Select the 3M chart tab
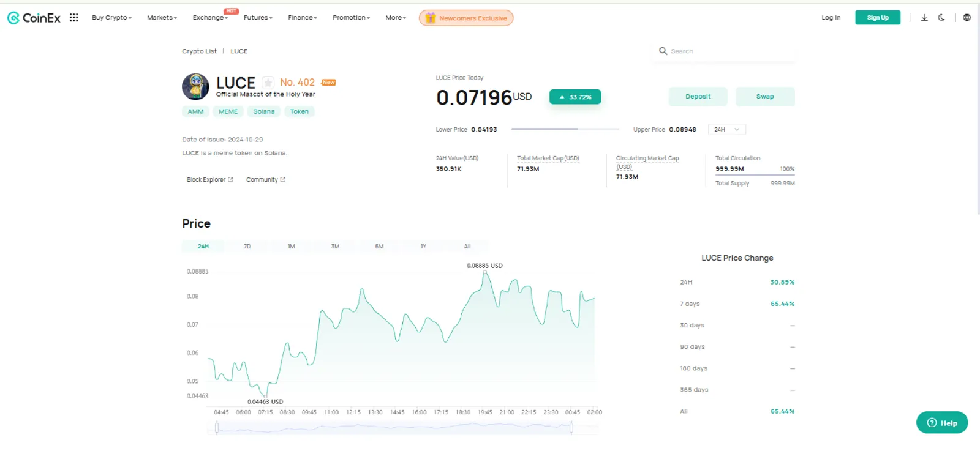This screenshot has height=462, width=980. 336,247
